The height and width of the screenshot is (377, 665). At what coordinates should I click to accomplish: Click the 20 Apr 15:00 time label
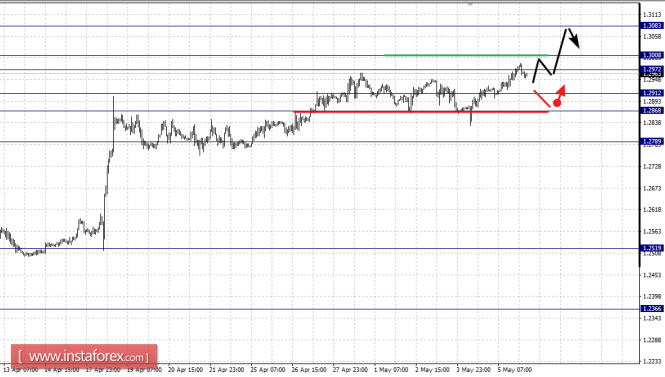coord(185,370)
